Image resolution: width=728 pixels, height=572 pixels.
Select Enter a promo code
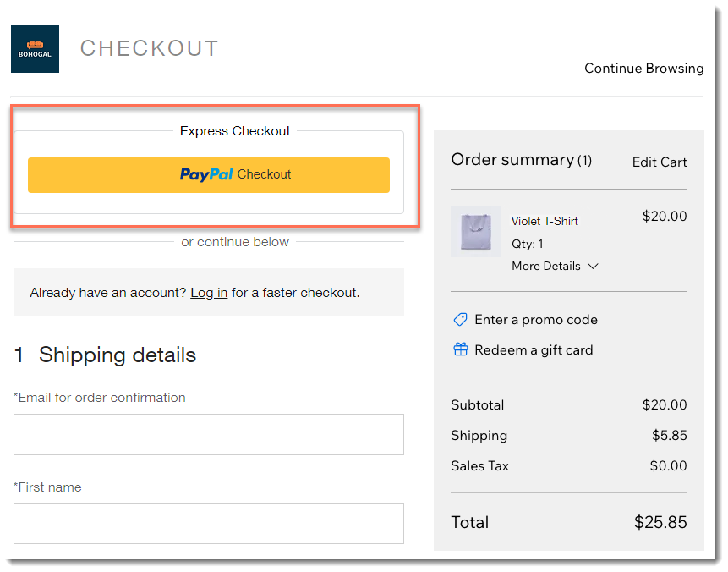536,320
